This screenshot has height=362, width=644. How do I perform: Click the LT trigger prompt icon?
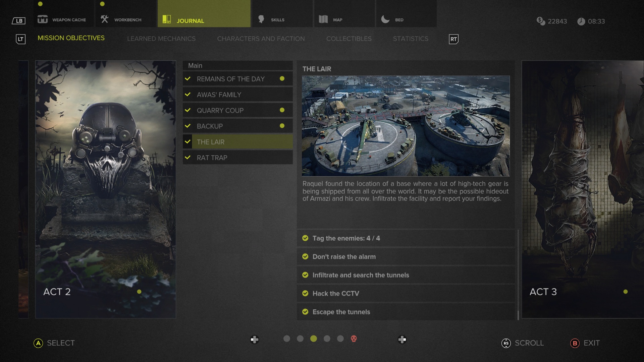20,39
